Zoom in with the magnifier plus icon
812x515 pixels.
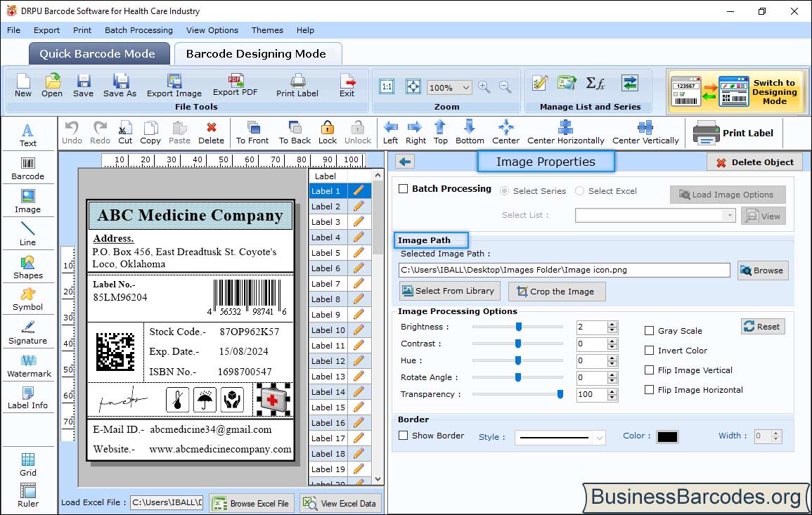484,87
